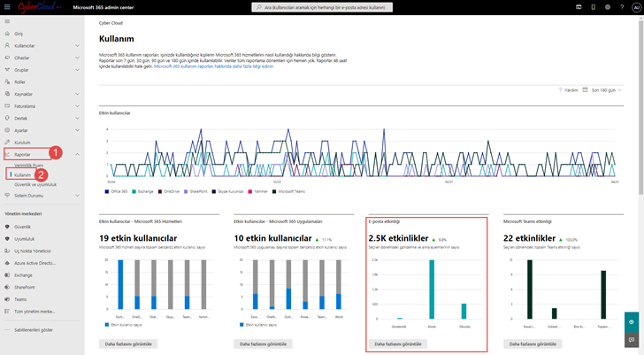Screen dimensions: 644x355
Task: Click the 22 etkinlikler heading
Action: pyautogui.click(x=529, y=238)
